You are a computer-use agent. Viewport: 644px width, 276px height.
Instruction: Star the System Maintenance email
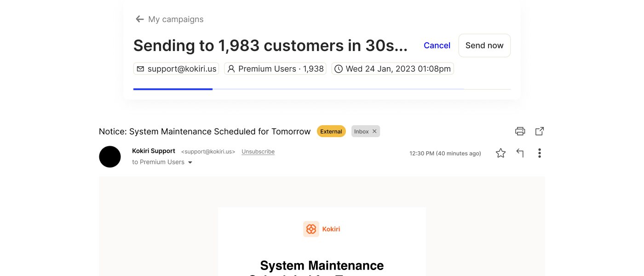tap(500, 153)
